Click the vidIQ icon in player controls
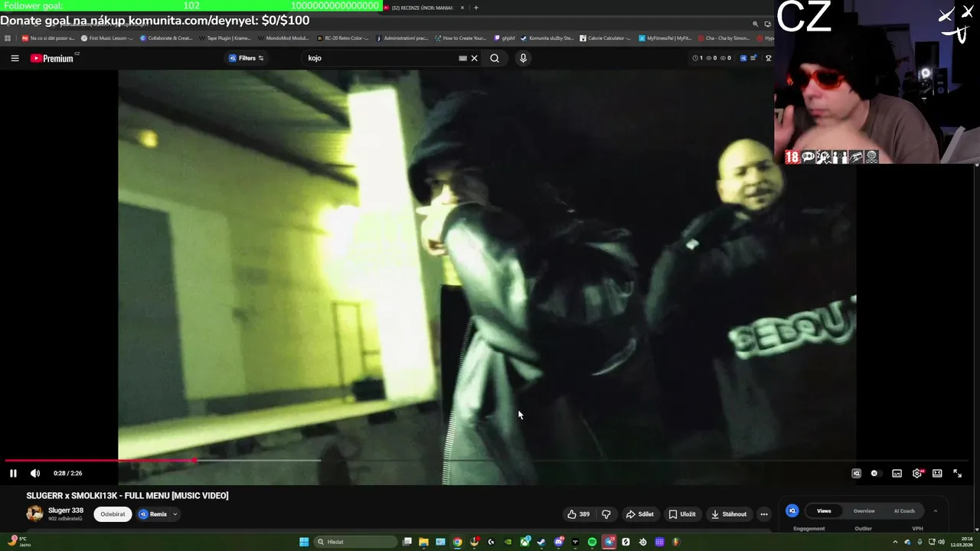 856,473
